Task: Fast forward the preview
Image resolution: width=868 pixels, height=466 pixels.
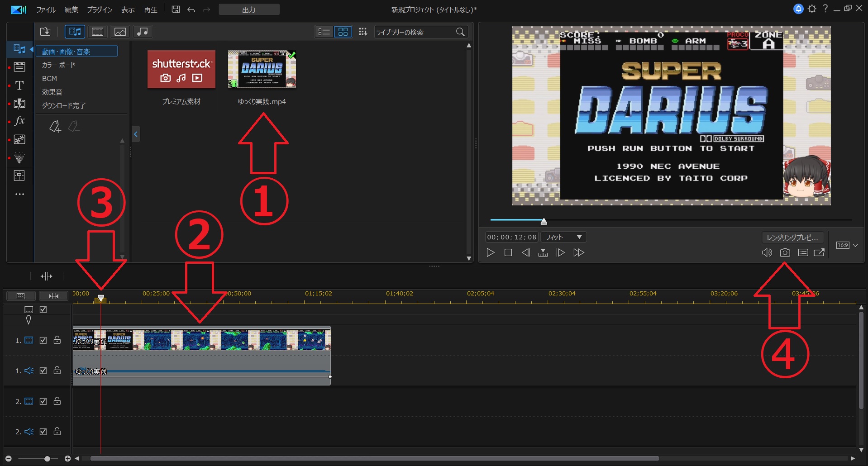Action: pyautogui.click(x=579, y=252)
